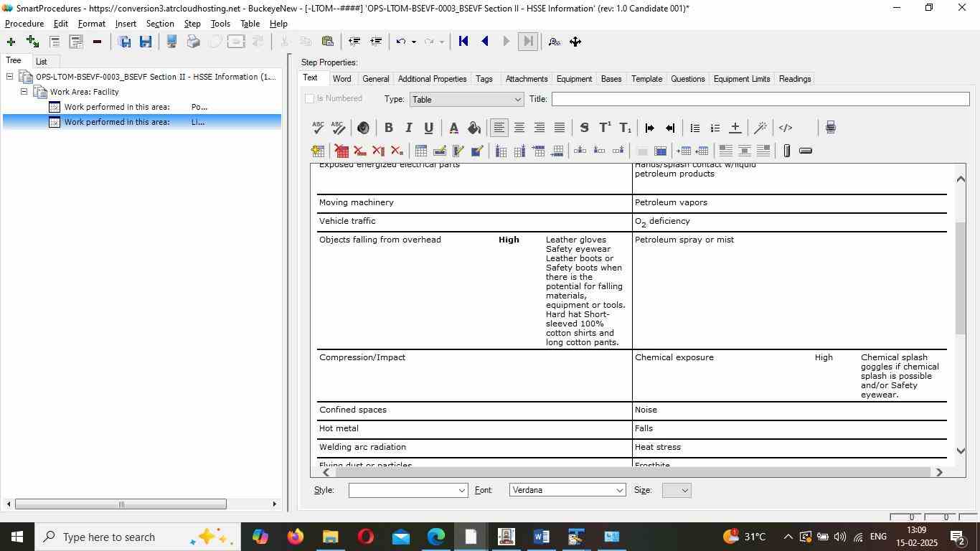
Task: Apply Italic formatting
Action: click(x=408, y=128)
